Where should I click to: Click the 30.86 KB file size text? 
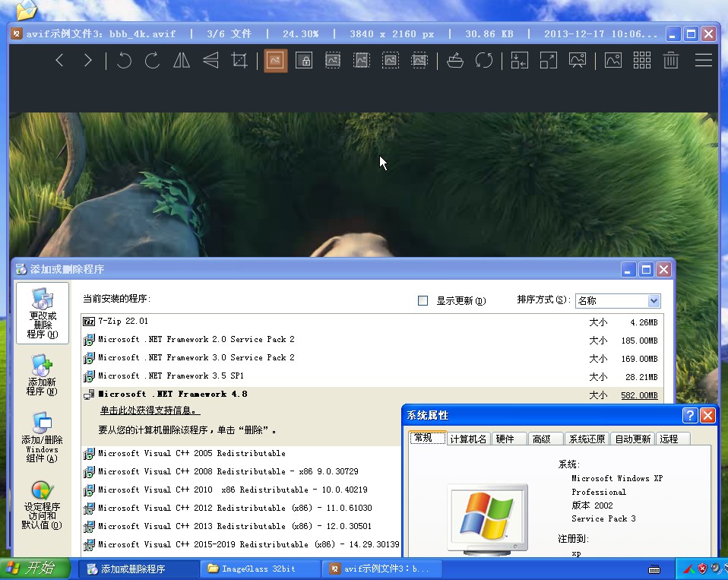pos(489,34)
